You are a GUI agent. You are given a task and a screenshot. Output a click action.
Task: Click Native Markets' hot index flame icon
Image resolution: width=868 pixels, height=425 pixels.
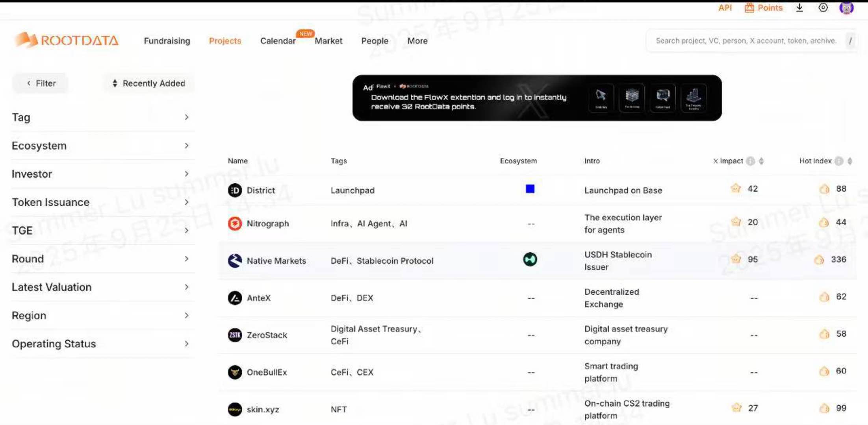pyautogui.click(x=819, y=260)
